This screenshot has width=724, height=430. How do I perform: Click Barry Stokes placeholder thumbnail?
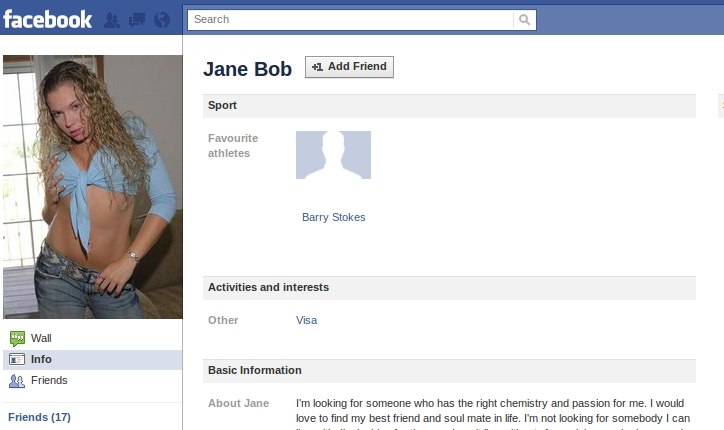click(333, 155)
